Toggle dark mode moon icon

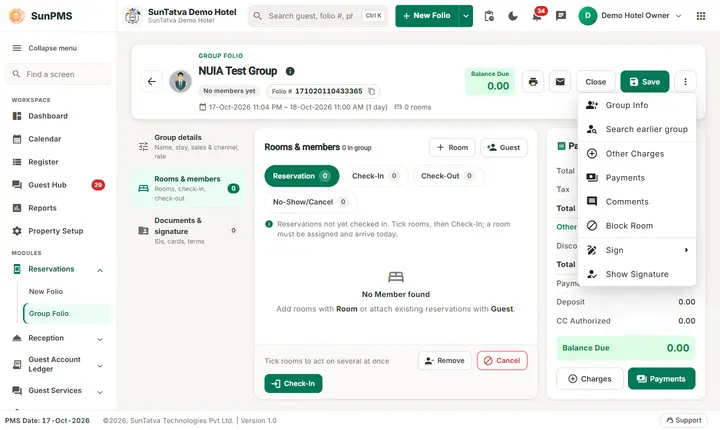coord(513,16)
